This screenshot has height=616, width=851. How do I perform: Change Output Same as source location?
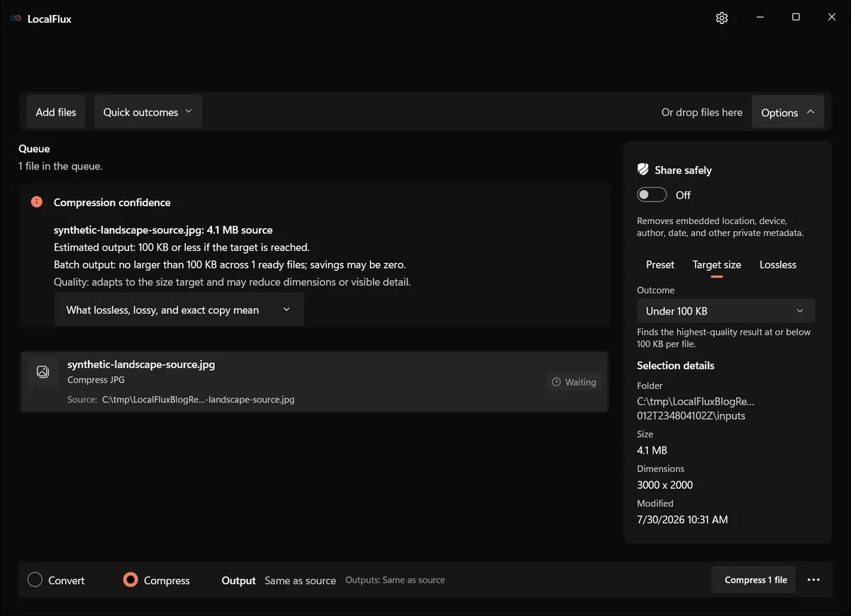click(x=300, y=581)
